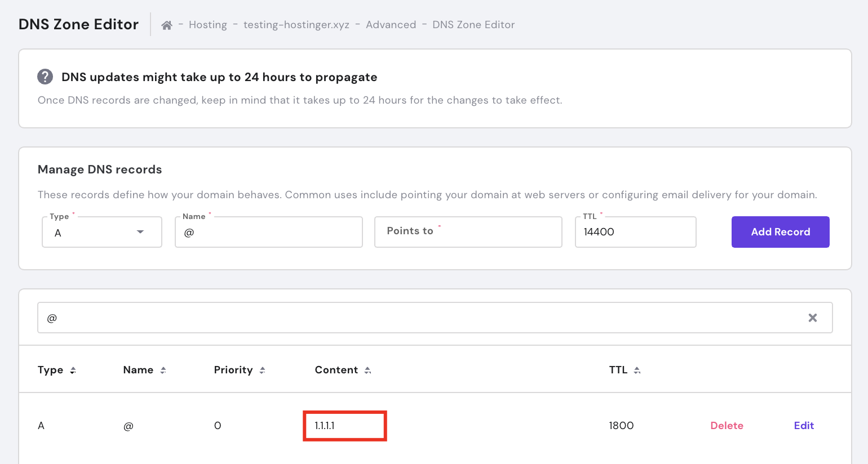Sort records by TTL column arrows
The width and height of the screenshot is (868, 464).
coord(637,370)
